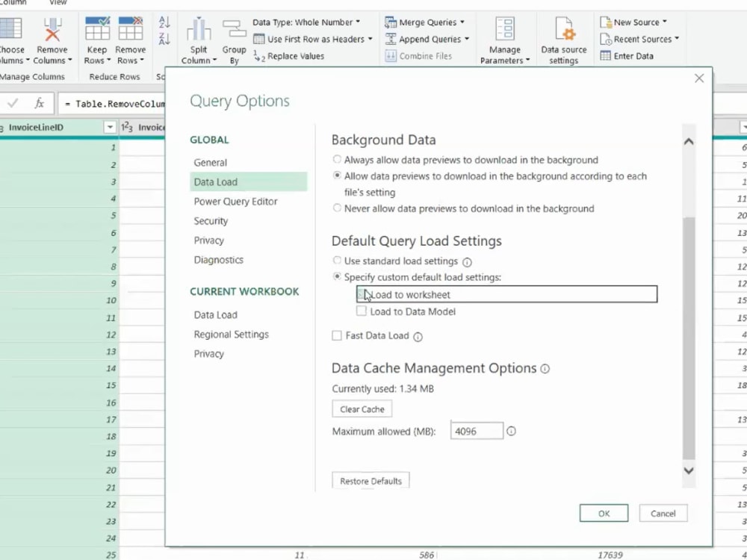Image resolution: width=747 pixels, height=560 pixels.
Task: Close the Query Options dialog
Action: coord(699,78)
